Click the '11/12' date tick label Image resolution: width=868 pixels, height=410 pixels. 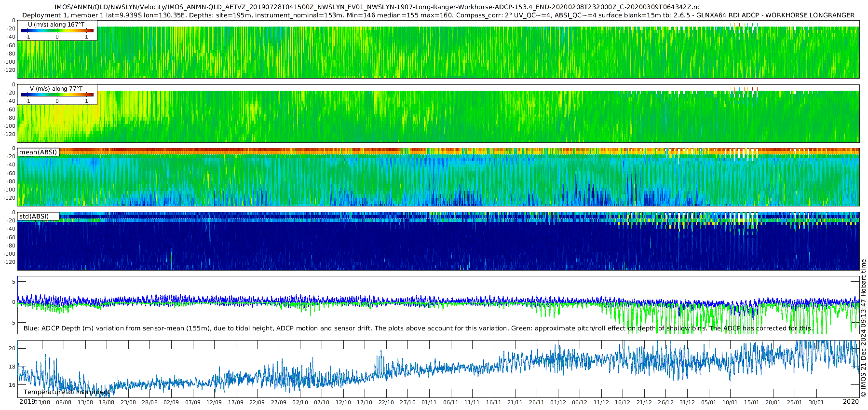[601, 402]
